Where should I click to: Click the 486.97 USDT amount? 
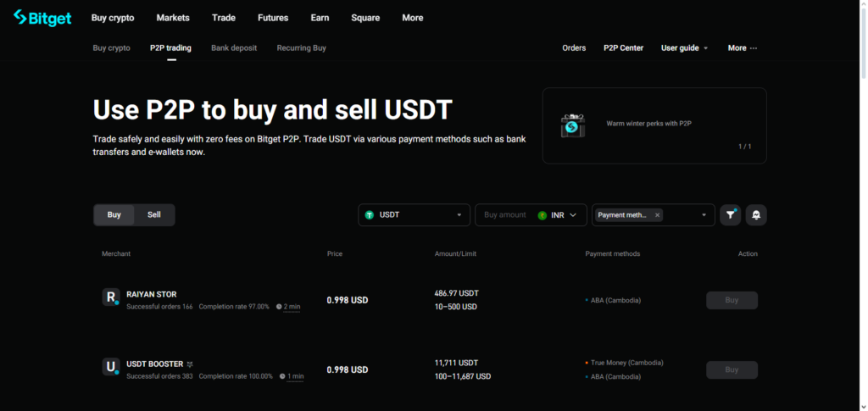[x=456, y=293]
